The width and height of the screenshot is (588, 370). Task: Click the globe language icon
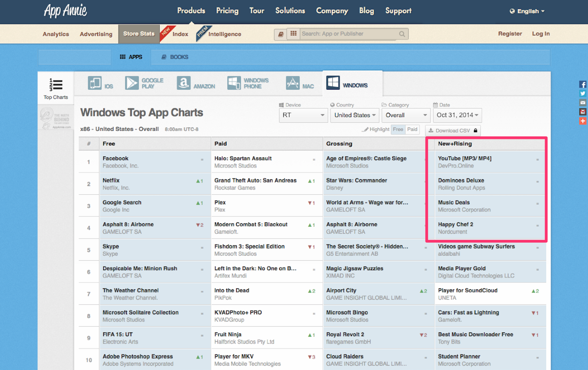(512, 12)
